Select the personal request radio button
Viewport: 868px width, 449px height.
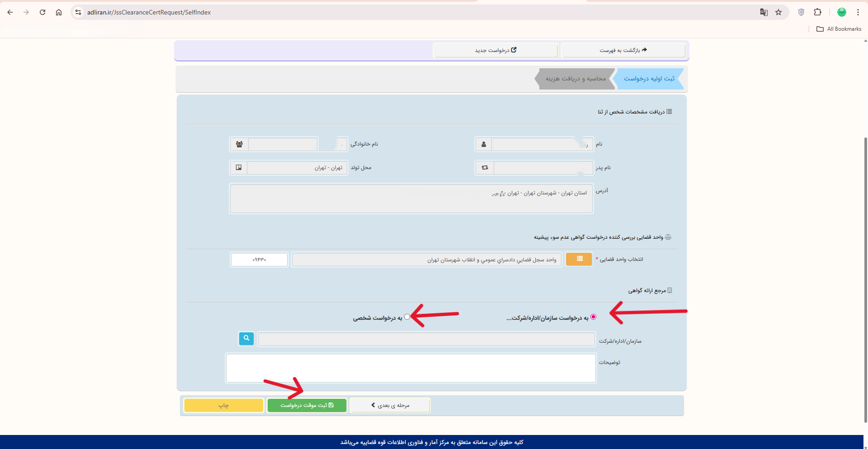point(407,317)
